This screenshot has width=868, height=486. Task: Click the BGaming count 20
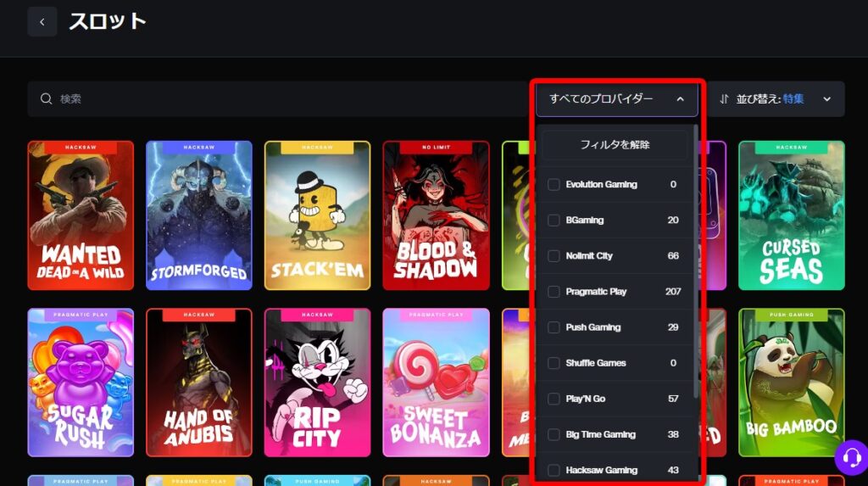(x=672, y=220)
